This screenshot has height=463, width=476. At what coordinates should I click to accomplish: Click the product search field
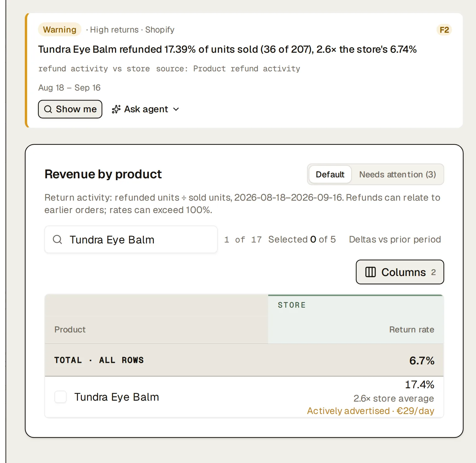pos(131,239)
